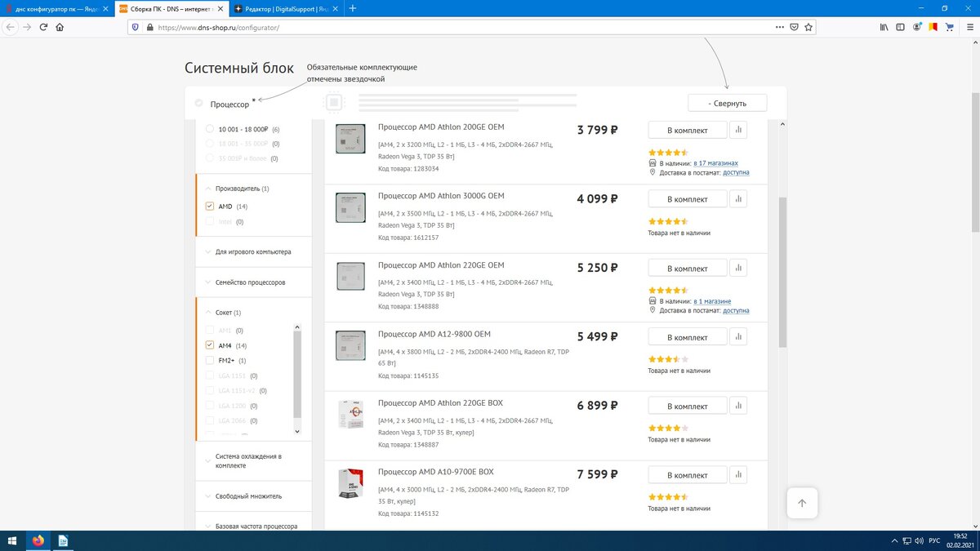
Task: Click the Свернуть button
Action: tap(728, 103)
